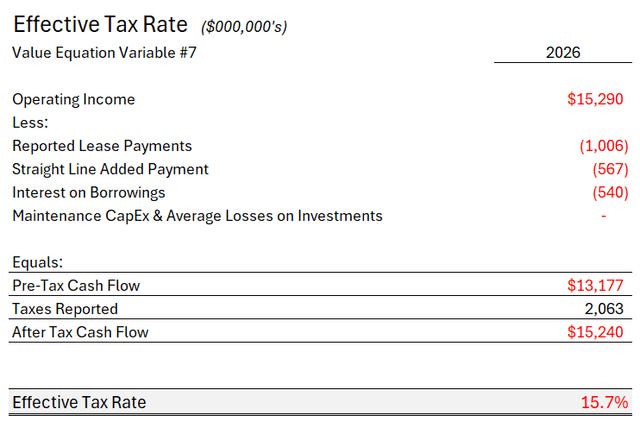Click the Straight Line Added Payment label
Image resolution: width=640 pixels, height=428 pixels.
(110, 169)
